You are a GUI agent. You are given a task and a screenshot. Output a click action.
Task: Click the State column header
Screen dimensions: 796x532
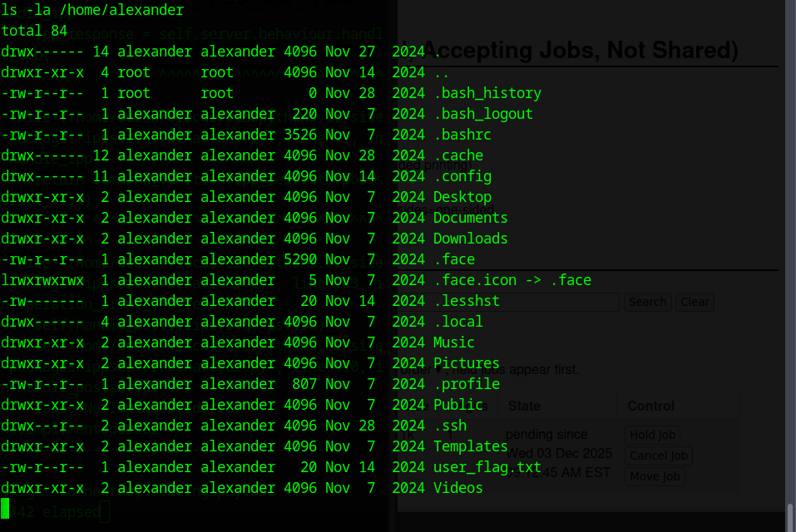(524, 406)
